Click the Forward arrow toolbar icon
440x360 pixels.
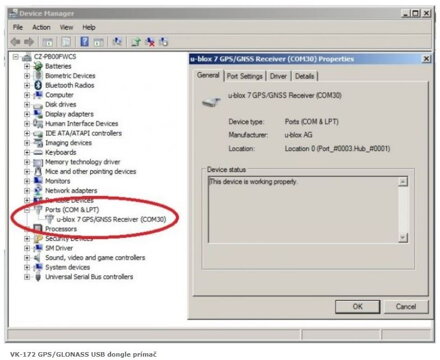tap(29, 42)
